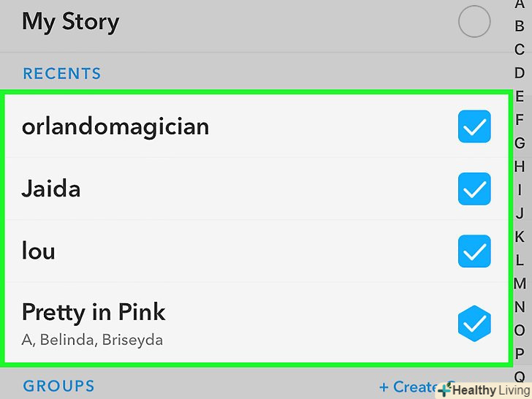Jump to letter H in index
Screen dimensions: 532x399
tap(520, 167)
